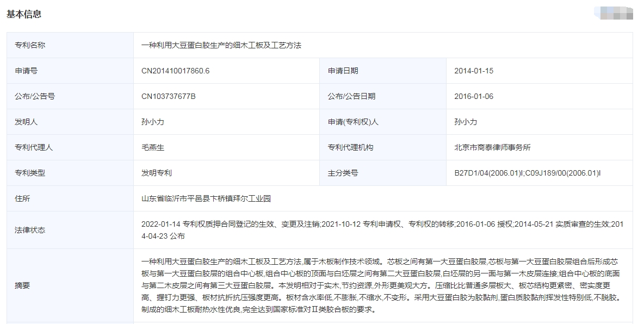This screenshot has height=324, width=644.
Task: Click the address 山东省临沂市平邑县卞桥镇拜尔工业园
Action: pyautogui.click(x=206, y=198)
